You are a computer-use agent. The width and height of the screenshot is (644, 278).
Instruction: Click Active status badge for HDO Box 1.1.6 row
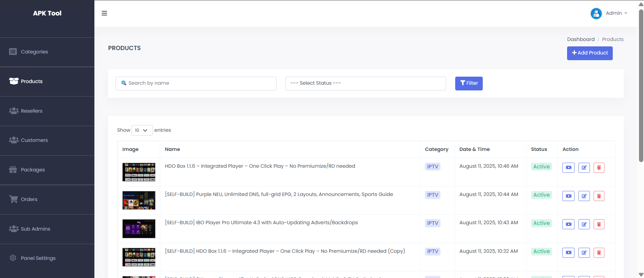(x=541, y=167)
